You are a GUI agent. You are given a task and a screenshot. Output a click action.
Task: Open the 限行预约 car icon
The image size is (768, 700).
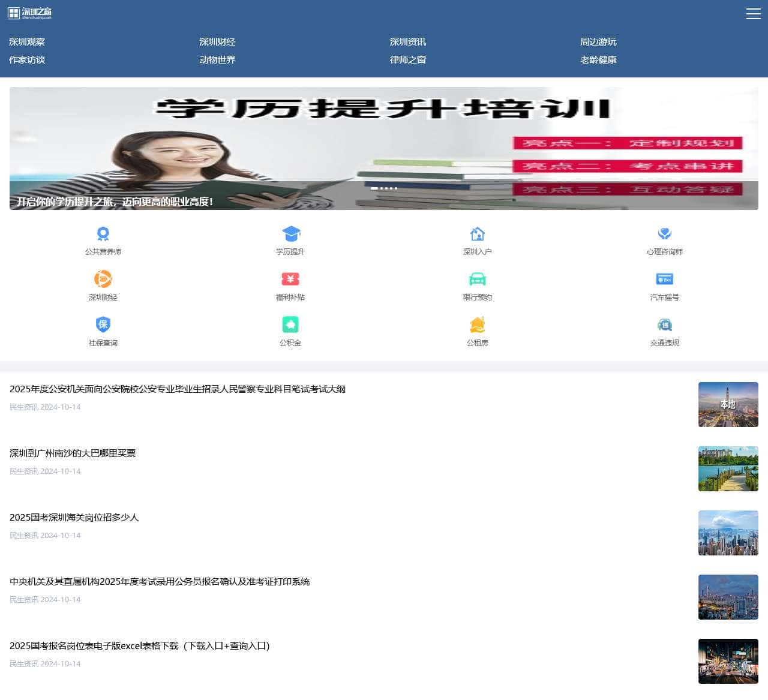click(478, 280)
